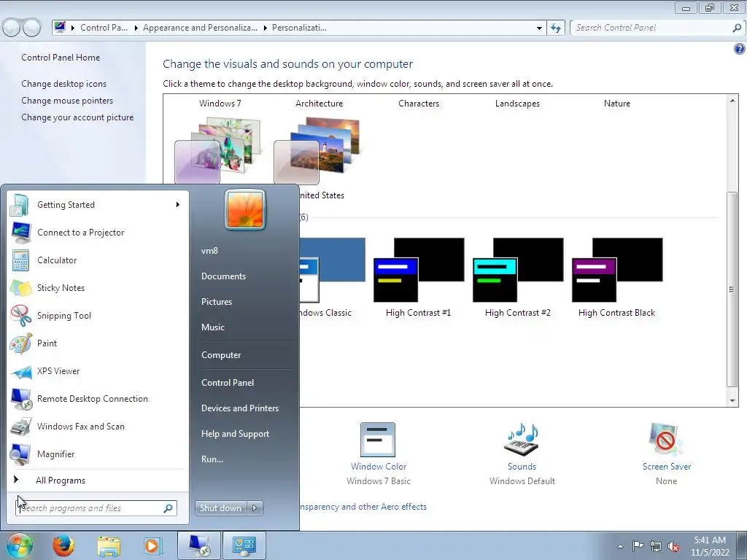Select Control Panel in Start menu
The width and height of the screenshot is (747, 560).
pyautogui.click(x=228, y=382)
